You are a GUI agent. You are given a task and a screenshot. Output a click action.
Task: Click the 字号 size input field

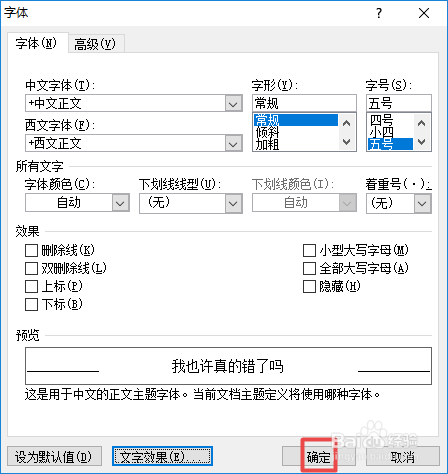point(399,103)
